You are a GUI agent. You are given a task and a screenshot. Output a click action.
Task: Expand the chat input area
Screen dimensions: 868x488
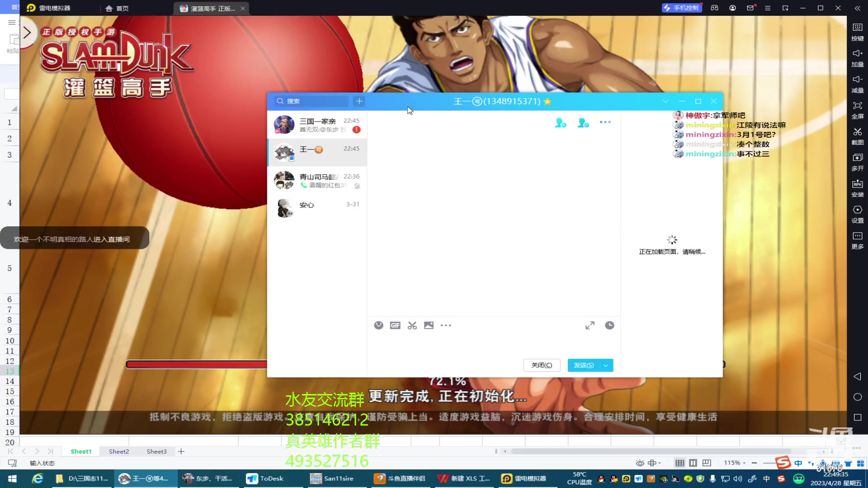pos(590,325)
